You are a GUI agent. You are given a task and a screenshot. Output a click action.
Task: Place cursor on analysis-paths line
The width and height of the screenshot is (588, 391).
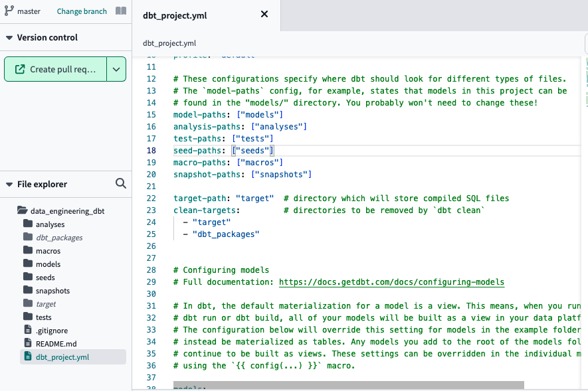[240, 127]
